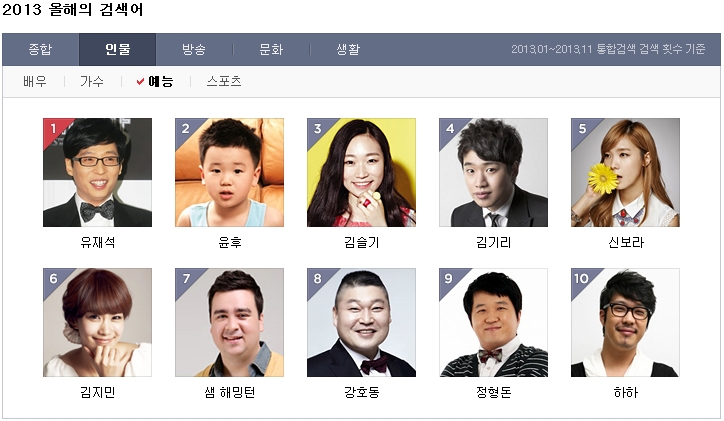The width and height of the screenshot is (724, 421).
Task: Switch to the 방송 tab
Action: point(194,49)
